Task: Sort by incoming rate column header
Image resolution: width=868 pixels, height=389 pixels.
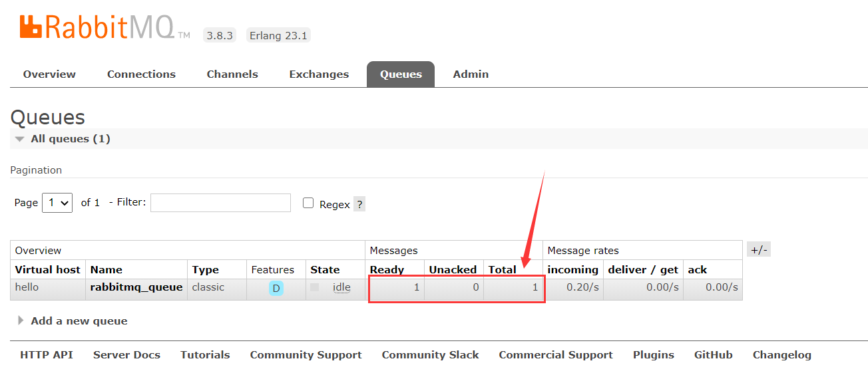Action: click(572, 270)
